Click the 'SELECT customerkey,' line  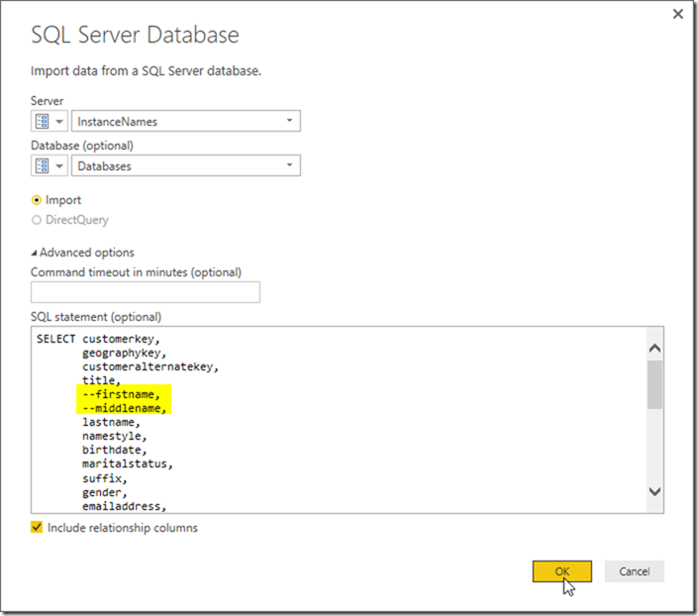click(x=98, y=339)
